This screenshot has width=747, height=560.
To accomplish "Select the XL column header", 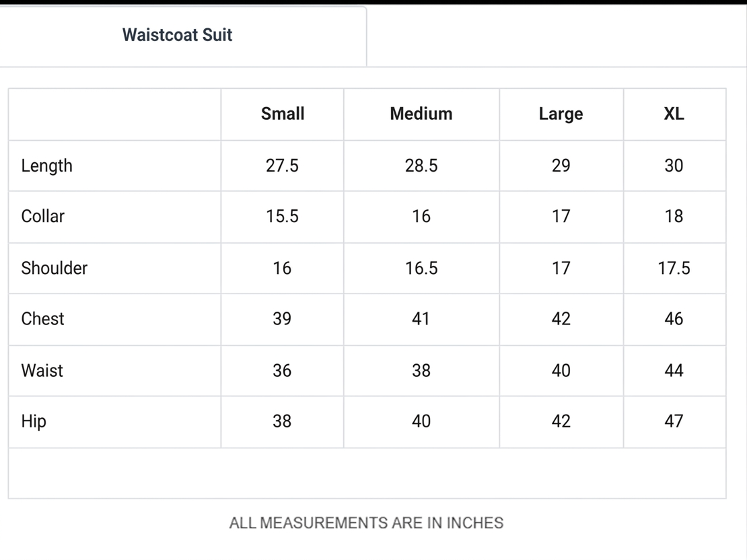I will tap(674, 114).
